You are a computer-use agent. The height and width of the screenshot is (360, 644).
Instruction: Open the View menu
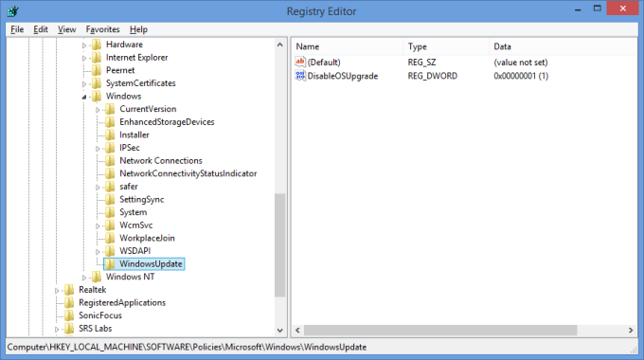click(x=66, y=29)
